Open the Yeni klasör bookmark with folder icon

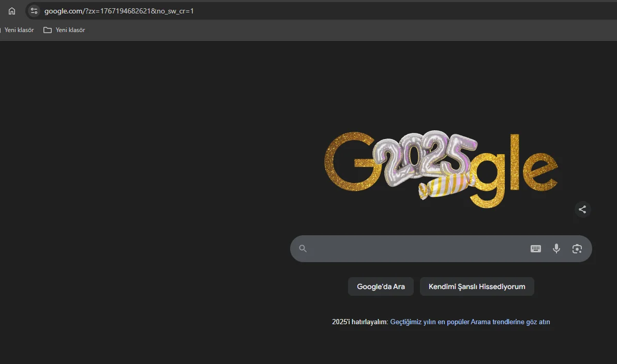[x=64, y=30]
